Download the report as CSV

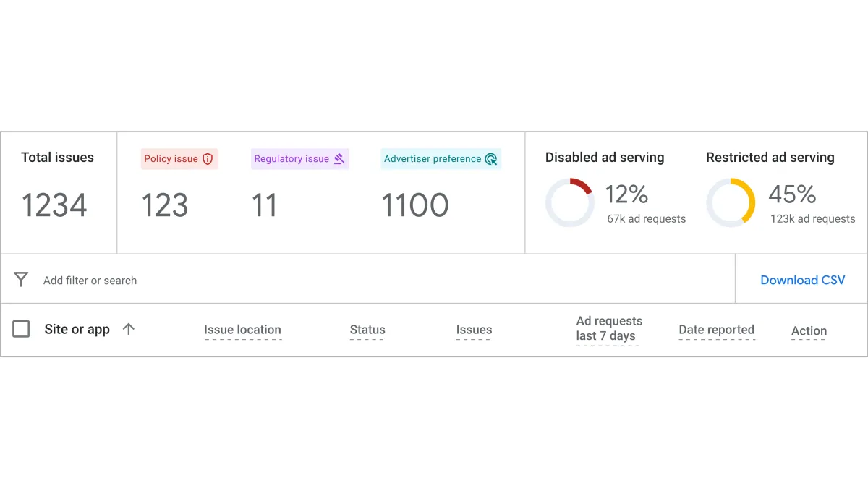[802, 280]
